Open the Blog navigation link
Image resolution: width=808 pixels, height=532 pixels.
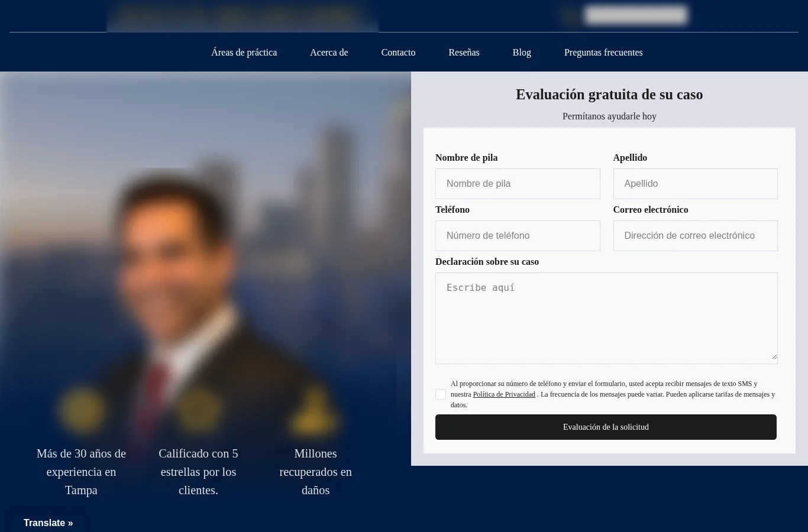click(x=522, y=53)
